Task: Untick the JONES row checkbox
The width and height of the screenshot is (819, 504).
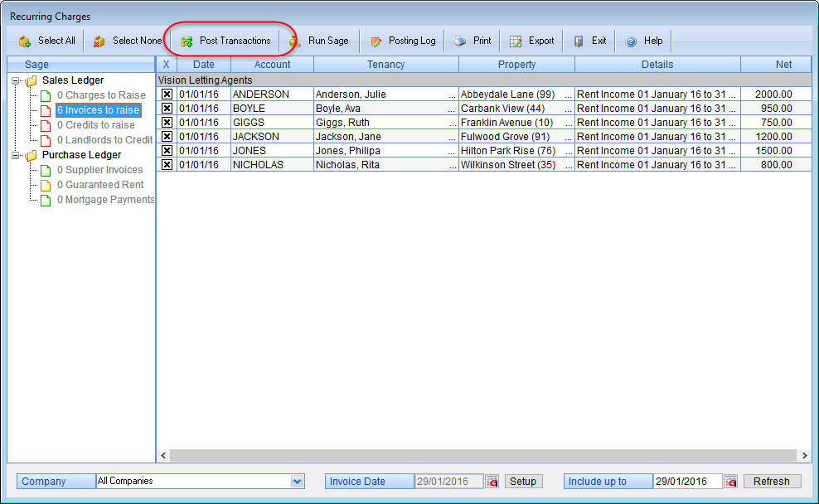Action: coord(167,150)
